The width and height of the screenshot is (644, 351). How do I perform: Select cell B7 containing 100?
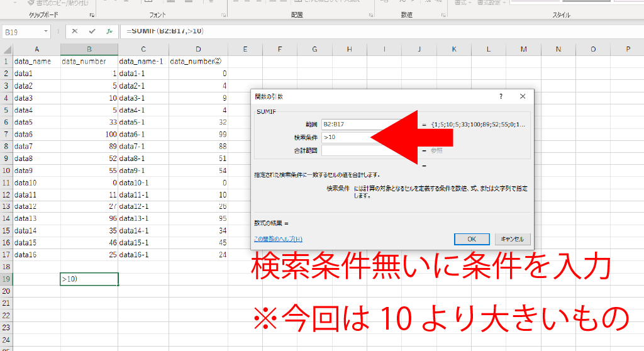tap(89, 135)
